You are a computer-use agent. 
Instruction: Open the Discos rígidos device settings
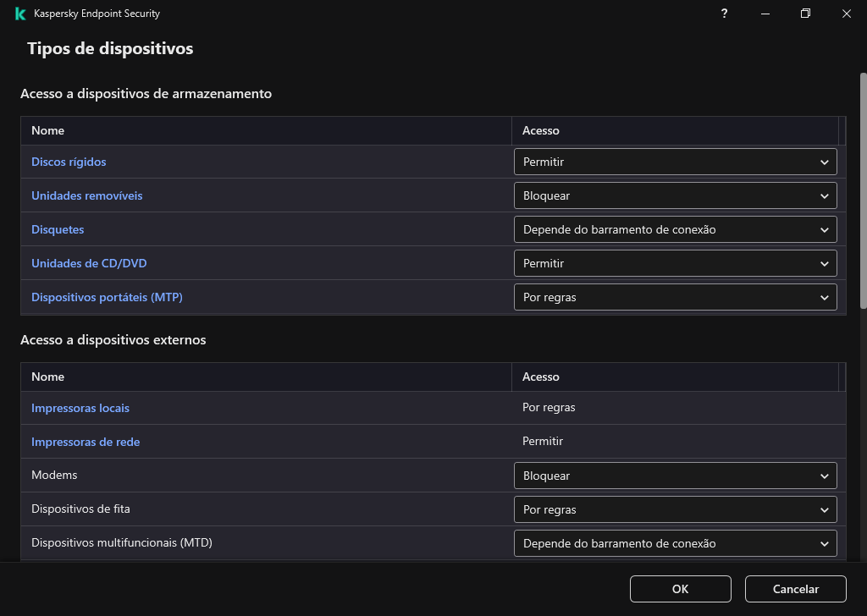[x=69, y=162]
